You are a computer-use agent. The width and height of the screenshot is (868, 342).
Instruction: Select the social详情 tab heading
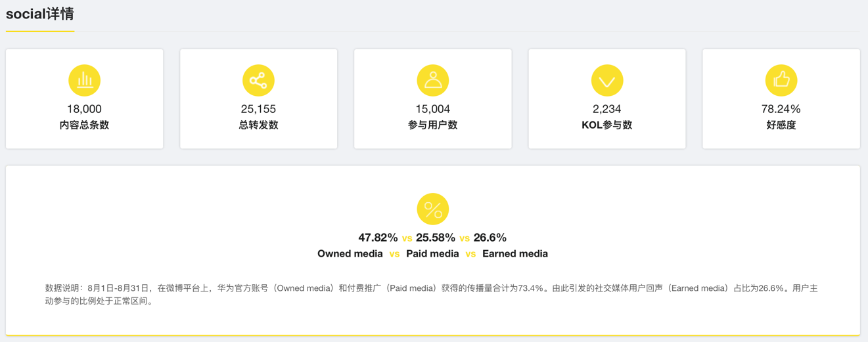point(40,14)
